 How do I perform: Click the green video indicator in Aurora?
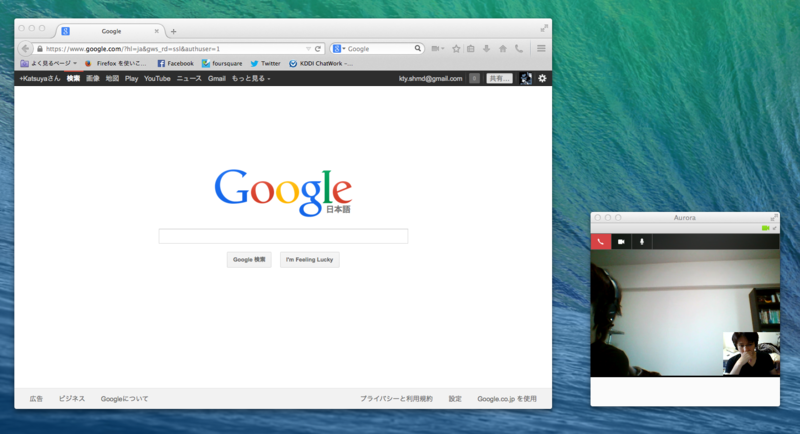tap(765, 228)
